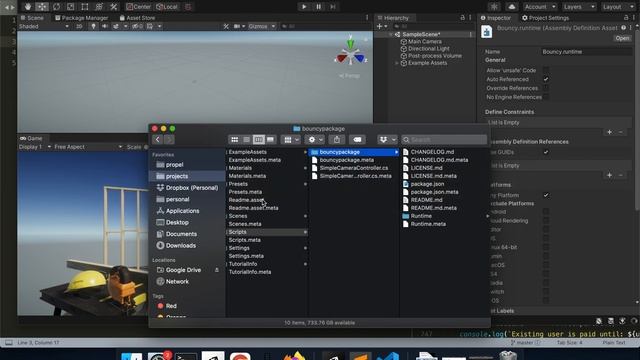Image resolution: width=640 pixels, height=360 pixels.
Task: Toggle scene lighting lightbulb icon
Action: tap(93, 26)
